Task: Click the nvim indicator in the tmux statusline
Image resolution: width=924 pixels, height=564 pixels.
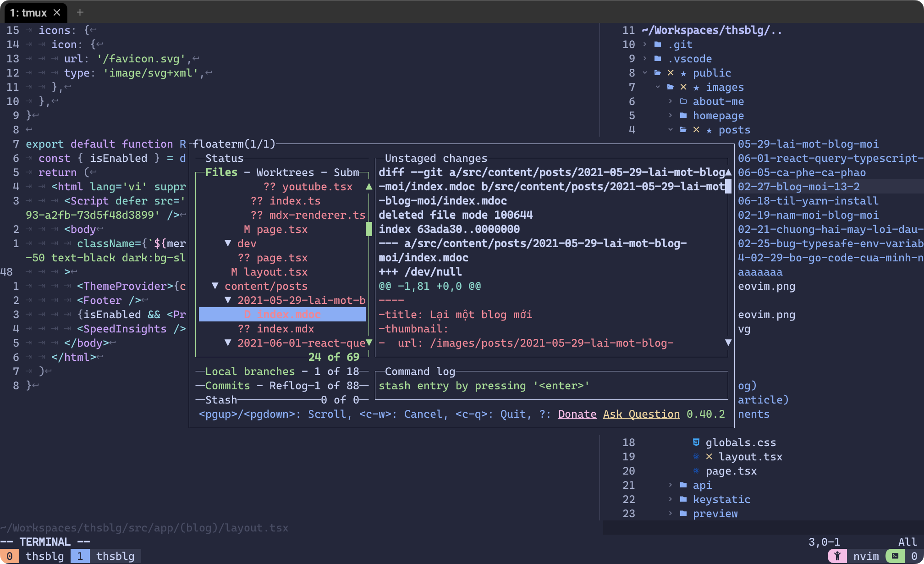Action: (866, 556)
